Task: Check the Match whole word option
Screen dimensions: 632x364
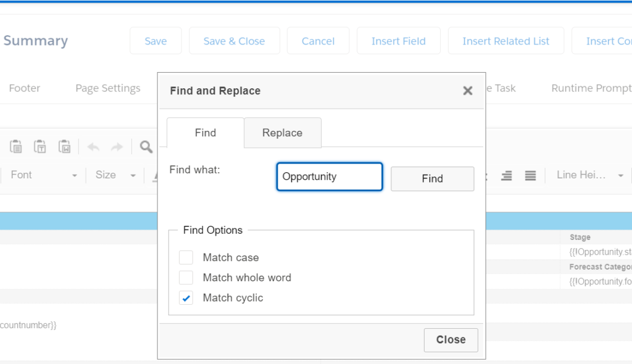Action: click(x=186, y=278)
